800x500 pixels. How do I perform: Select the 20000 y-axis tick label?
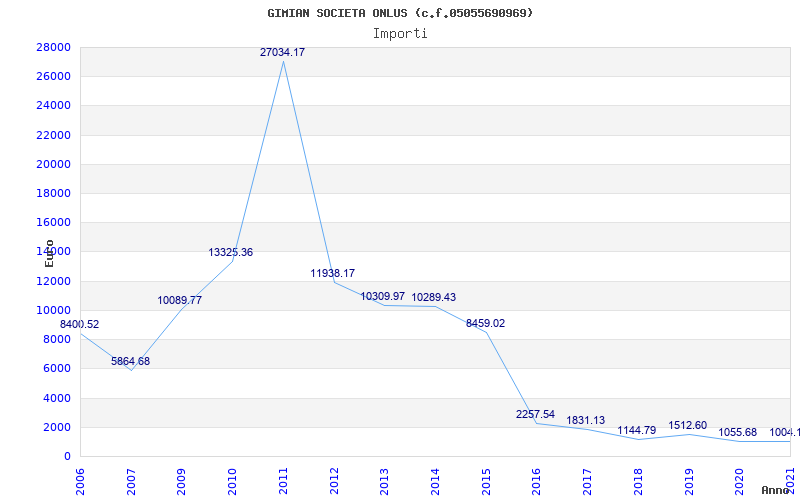53,164
